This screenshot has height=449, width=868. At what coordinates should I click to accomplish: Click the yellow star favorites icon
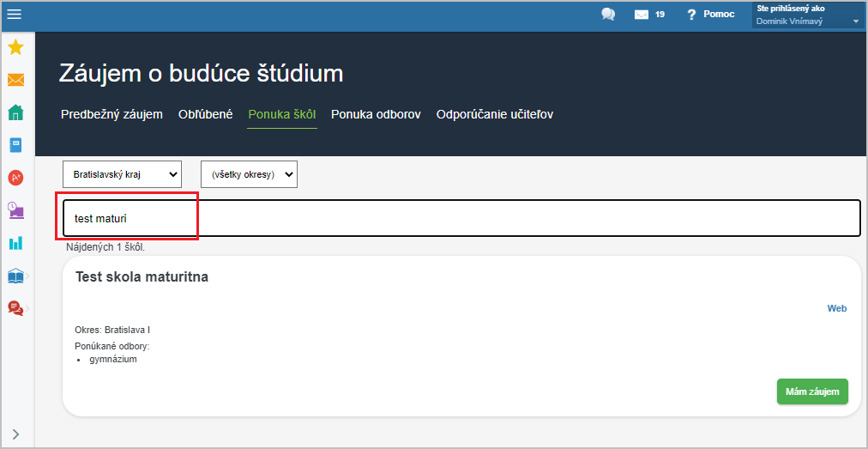15,48
